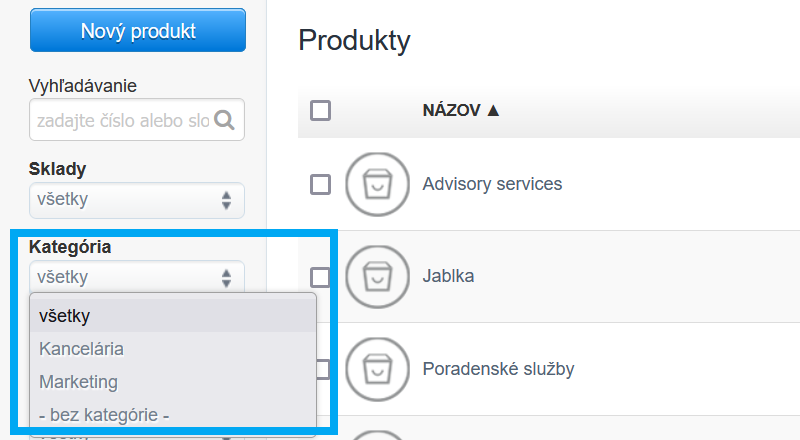The width and height of the screenshot is (800, 440).
Task: Click into the Vyhľadávanie search field
Action: click(122, 121)
